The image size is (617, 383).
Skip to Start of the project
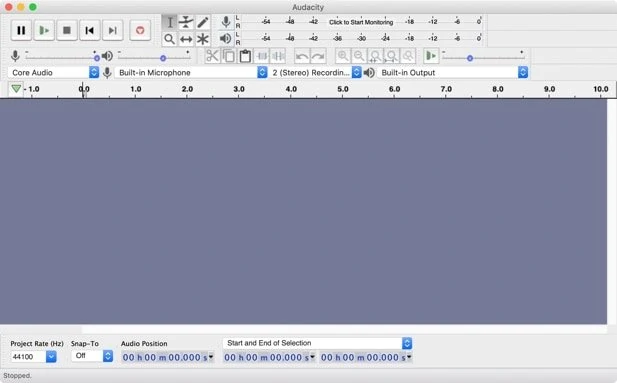tap(90, 30)
